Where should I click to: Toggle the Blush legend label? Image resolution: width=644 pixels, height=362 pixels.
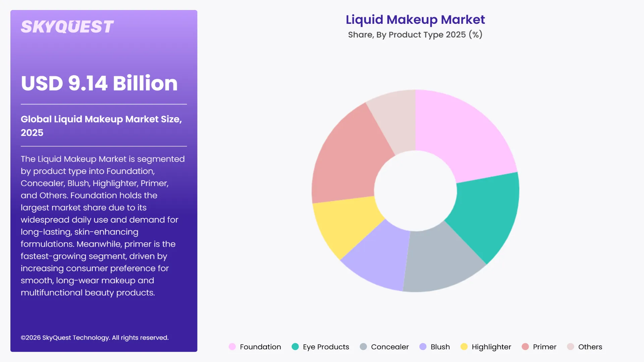(x=440, y=347)
